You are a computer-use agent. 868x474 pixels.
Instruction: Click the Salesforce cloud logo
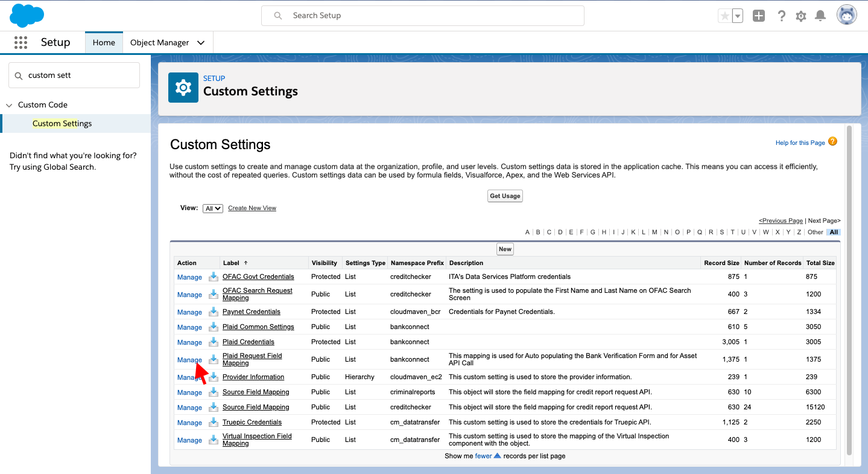(x=27, y=15)
